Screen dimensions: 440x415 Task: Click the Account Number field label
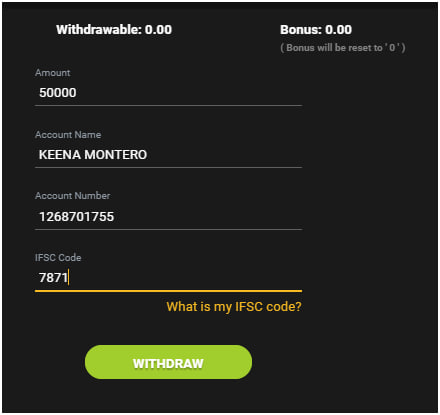(72, 196)
